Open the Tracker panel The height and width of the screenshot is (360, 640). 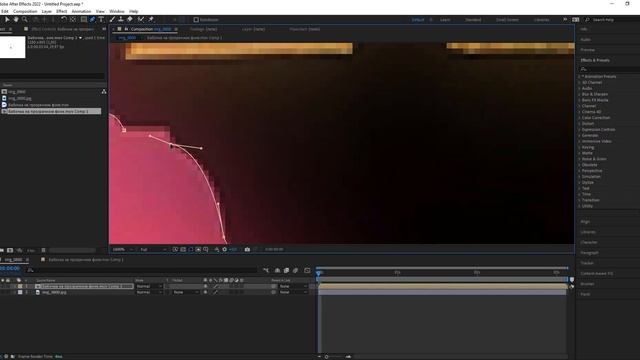tap(587, 263)
